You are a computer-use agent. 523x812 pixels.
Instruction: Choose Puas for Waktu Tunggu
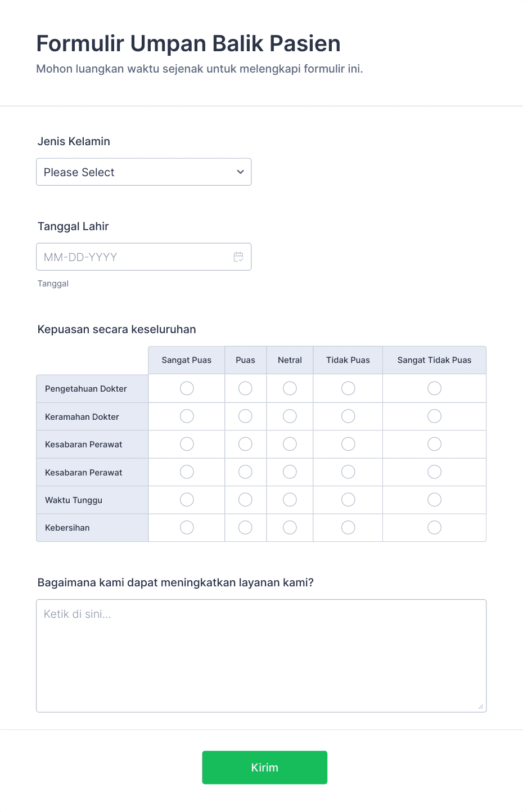tap(245, 500)
